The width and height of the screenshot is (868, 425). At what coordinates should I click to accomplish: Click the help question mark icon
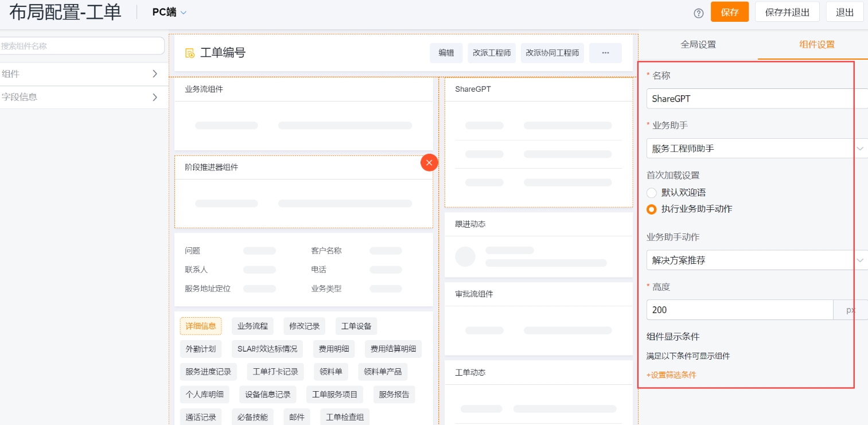point(698,13)
